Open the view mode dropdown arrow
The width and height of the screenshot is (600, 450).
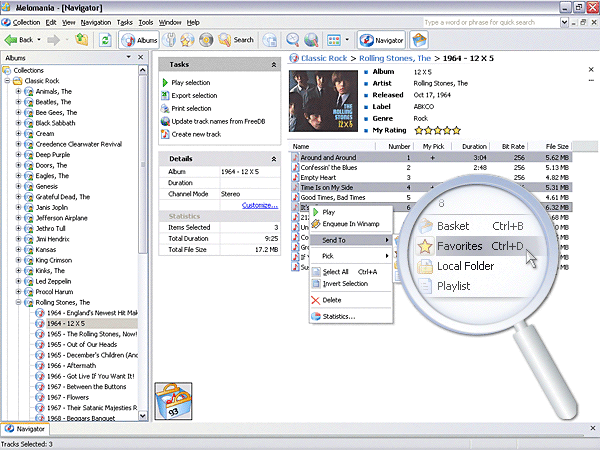point(347,40)
